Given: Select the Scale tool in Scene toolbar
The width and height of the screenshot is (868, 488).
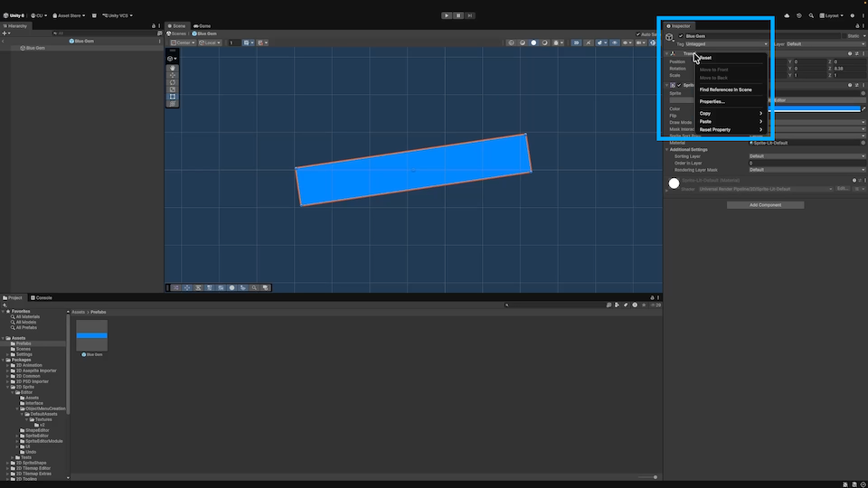Looking at the screenshot, I should pos(172,89).
